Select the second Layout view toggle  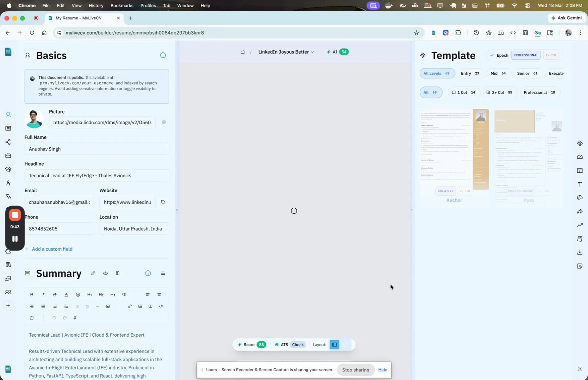pos(345,344)
